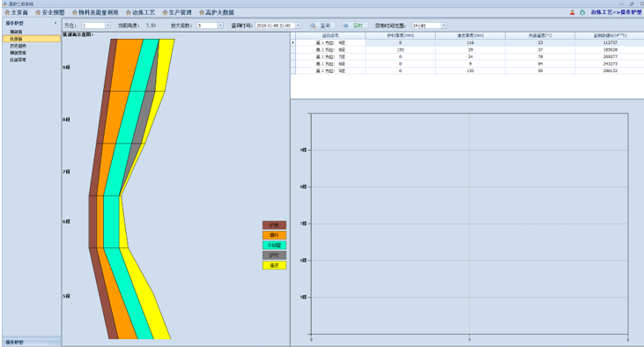Click the green lock icon beside user

coord(582,12)
